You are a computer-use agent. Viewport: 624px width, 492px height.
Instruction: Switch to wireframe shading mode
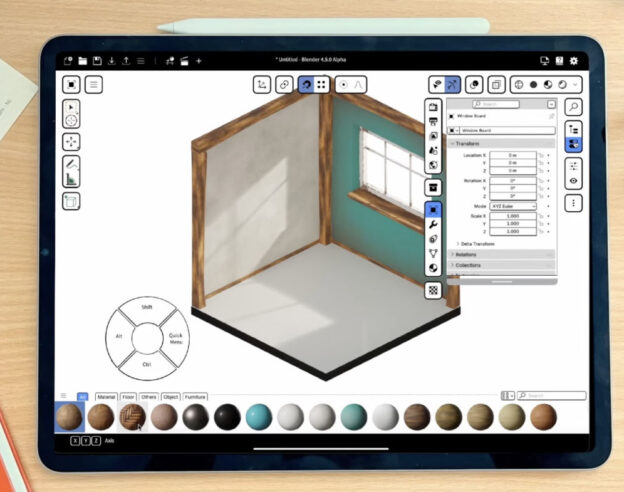[519, 84]
